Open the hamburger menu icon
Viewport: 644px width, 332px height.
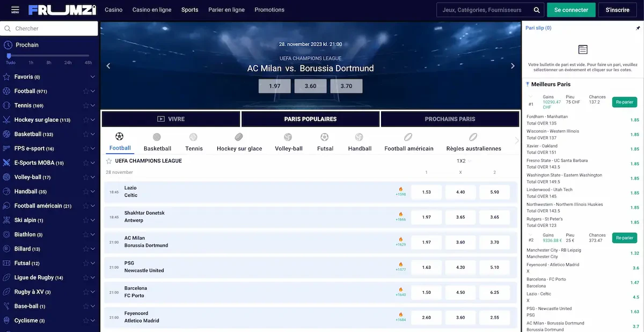point(15,10)
